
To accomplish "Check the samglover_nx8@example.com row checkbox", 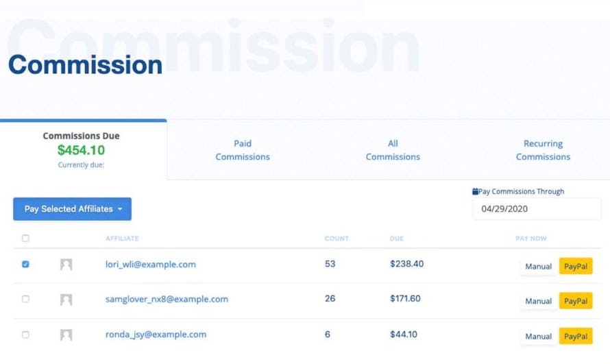I will coord(25,300).
